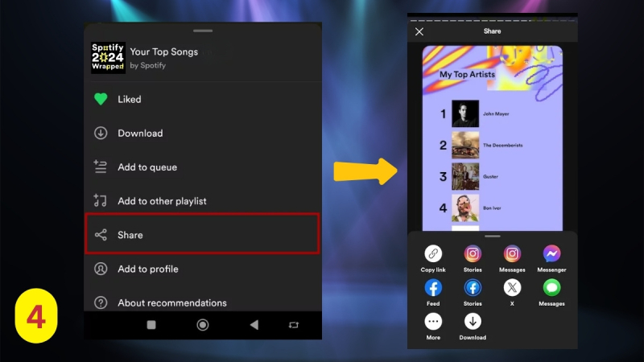Choose Liked menu entry
Screen dimensions: 644x362
pyautogui.click(x=203, y=99)
